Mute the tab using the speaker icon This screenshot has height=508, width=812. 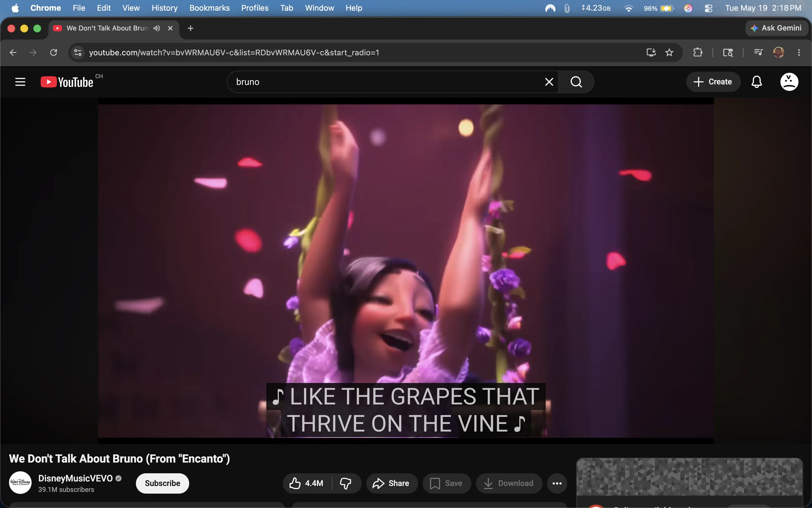pos(157,28)
